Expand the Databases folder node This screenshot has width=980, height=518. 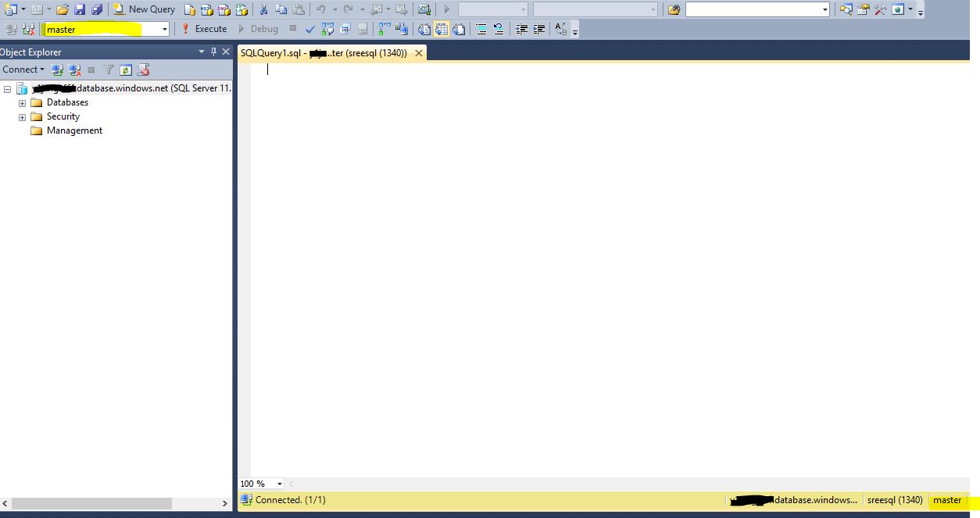(23, 102)
